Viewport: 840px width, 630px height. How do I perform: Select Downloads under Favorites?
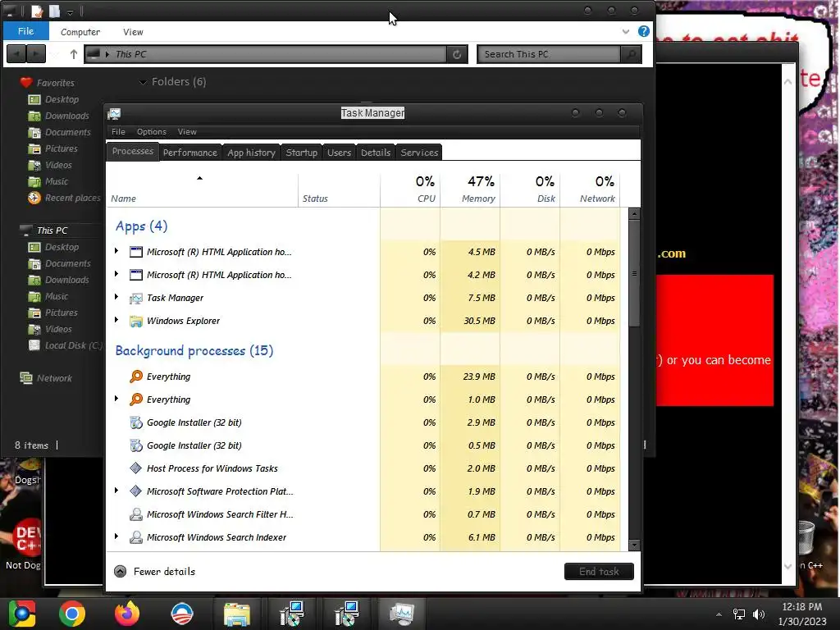point(59,116)
